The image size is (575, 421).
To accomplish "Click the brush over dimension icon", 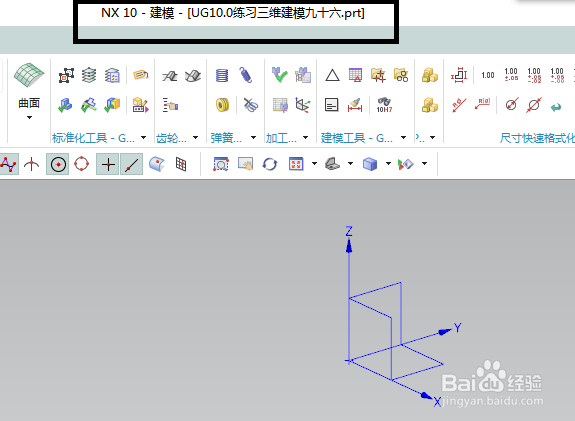I will tap(355, 105).
